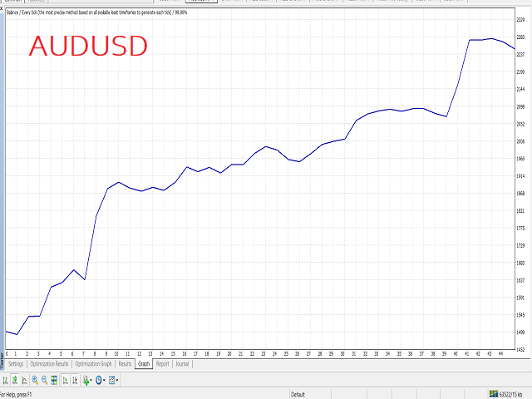
Task: Click trade number 10 on horizontal axis
Action: [116, 353]
